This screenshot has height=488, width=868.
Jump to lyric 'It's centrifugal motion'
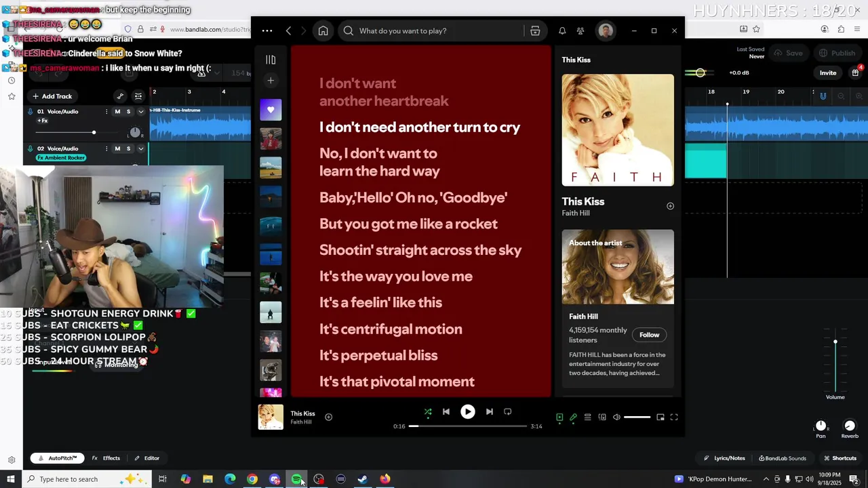coord(391,329)
